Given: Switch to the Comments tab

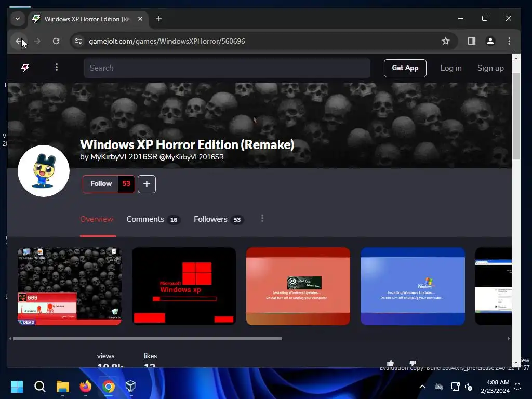Looking at the screenshot, I should coord(153,219).
